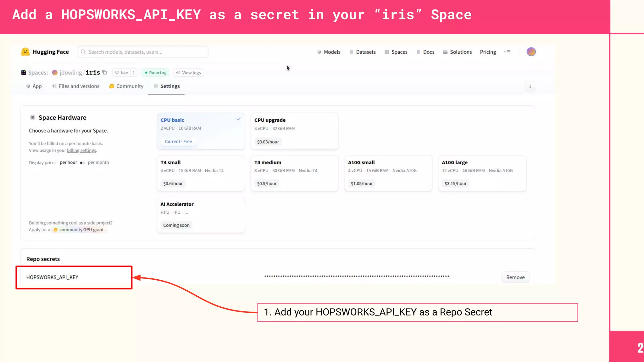Open Docs link
The height and width of the screenshot is (362, 644).
425,52
